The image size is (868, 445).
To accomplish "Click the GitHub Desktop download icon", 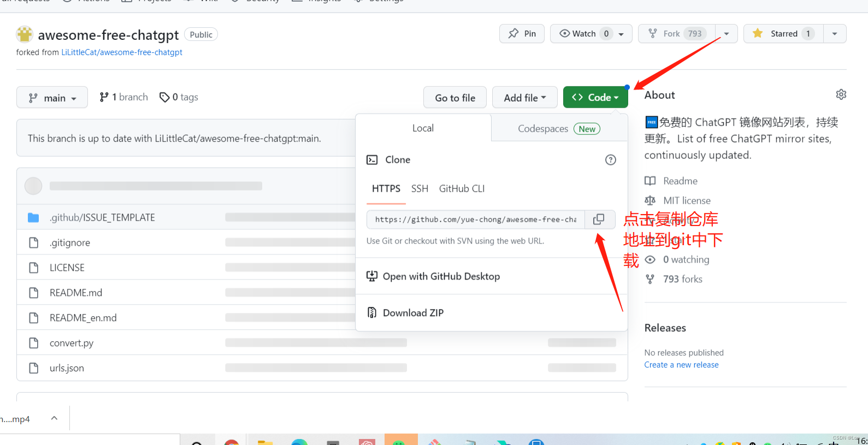I will tap(372, 276).
